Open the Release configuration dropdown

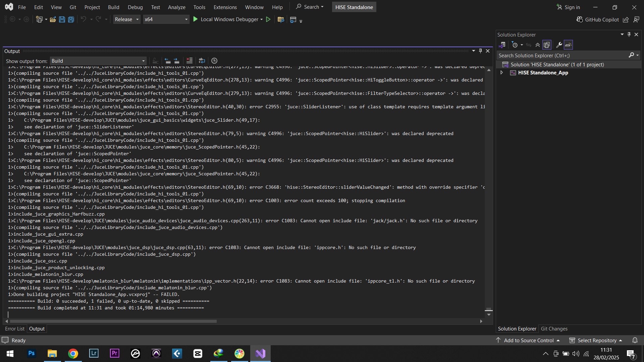127,19
